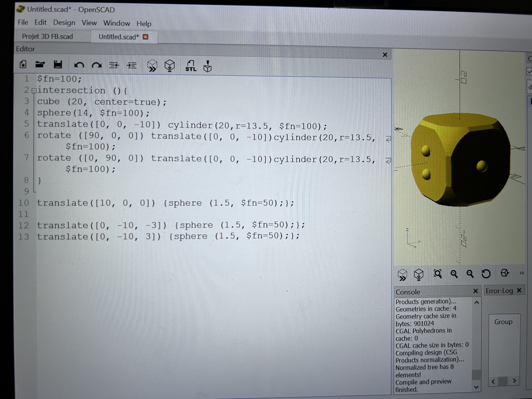The height and width of the screenshot is (399, 532).
Task: Click 'Geometries in cache: 4' console text
Action: click(x=426, y=309)
